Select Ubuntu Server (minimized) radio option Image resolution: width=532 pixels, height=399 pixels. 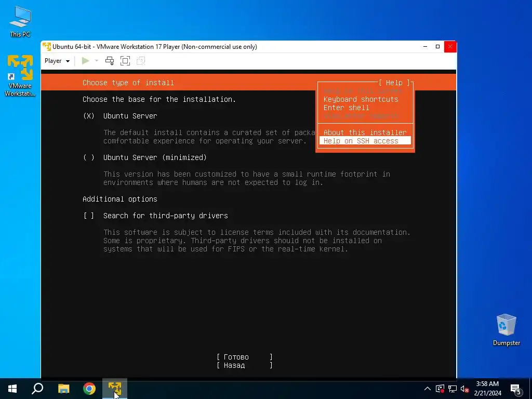coord(88,157)
